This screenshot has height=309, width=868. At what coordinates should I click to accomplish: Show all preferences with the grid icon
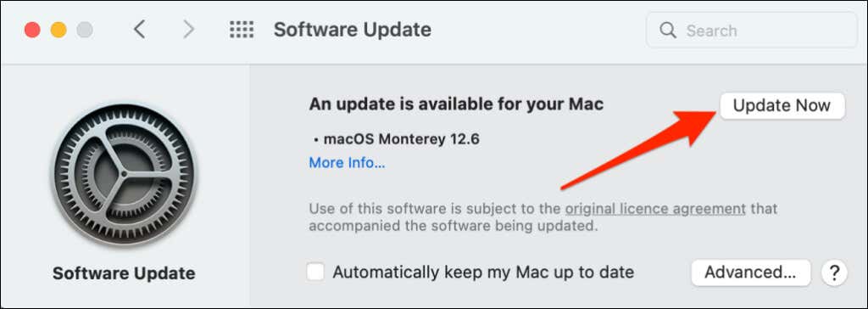pyautogui.click(x=242, y=30)
